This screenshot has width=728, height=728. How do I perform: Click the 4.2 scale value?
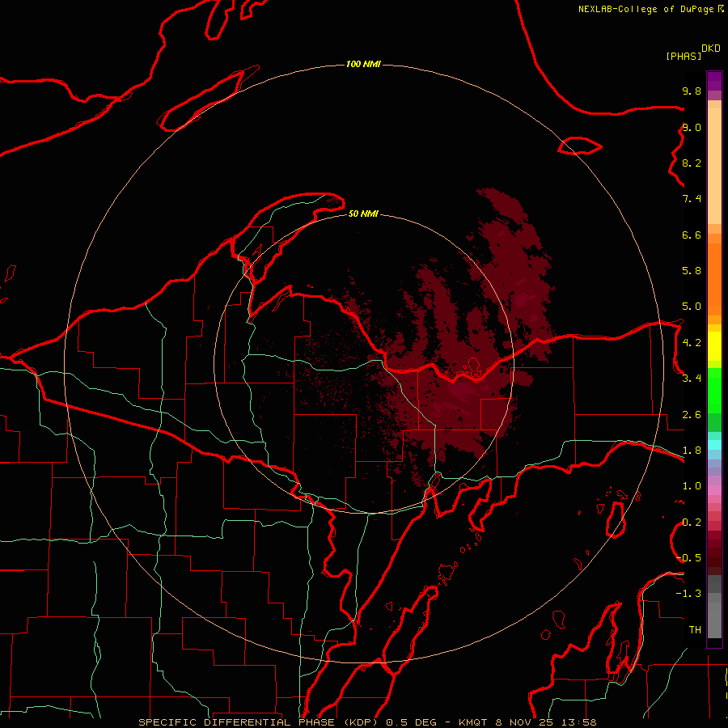tap(692, 343)
